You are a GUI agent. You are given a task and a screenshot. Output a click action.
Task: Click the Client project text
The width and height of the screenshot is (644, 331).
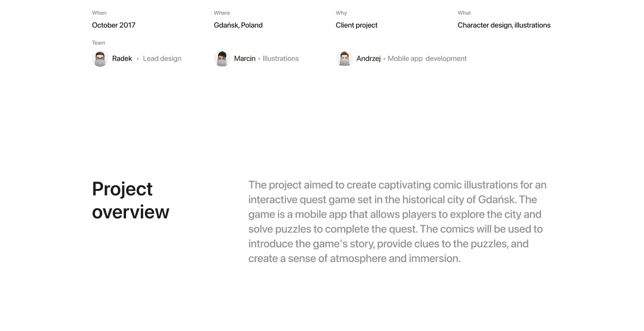[356, 25]
